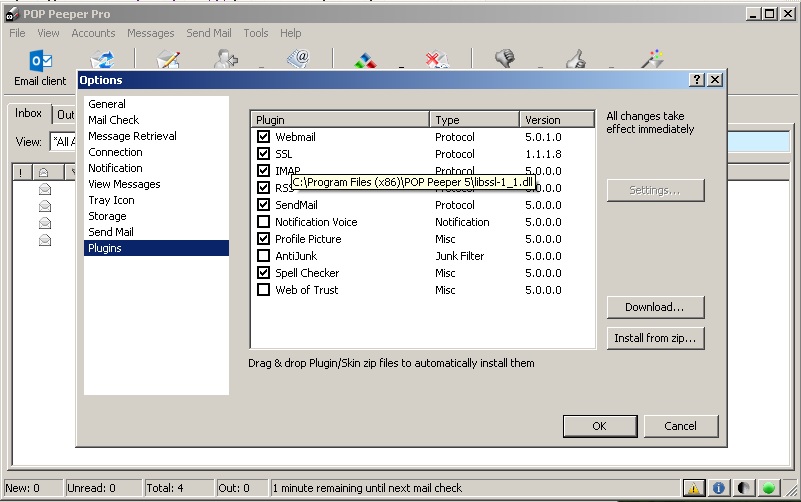The height and width of the screenshot is (502, 801).
Task: Click the compose message pencil-envelope toolbar icon
Action: (168, 59)
